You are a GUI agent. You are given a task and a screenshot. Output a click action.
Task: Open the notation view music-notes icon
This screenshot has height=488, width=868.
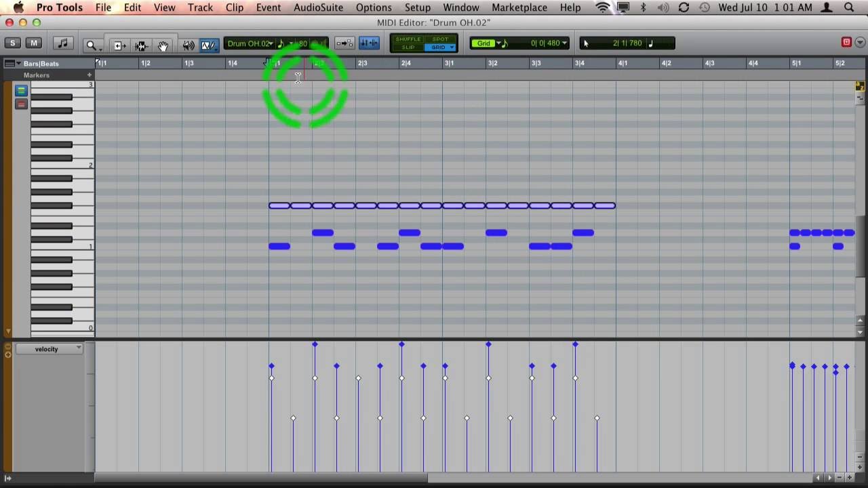click(62, 43)
